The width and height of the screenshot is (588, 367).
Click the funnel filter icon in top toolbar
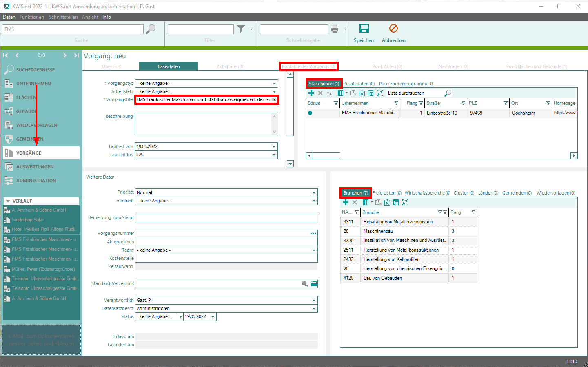click(x=241, y=29)
